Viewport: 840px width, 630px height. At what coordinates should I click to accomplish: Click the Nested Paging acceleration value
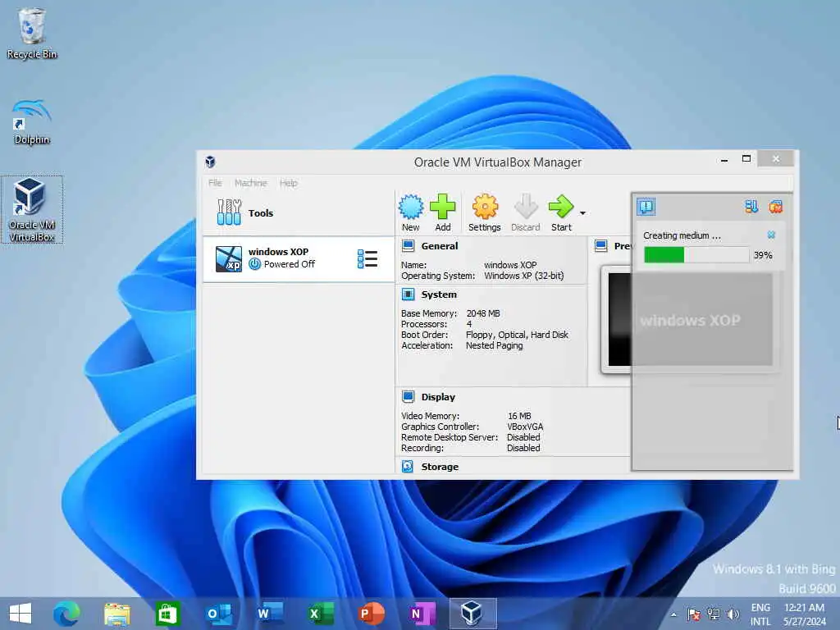click(x=494, y=345)
